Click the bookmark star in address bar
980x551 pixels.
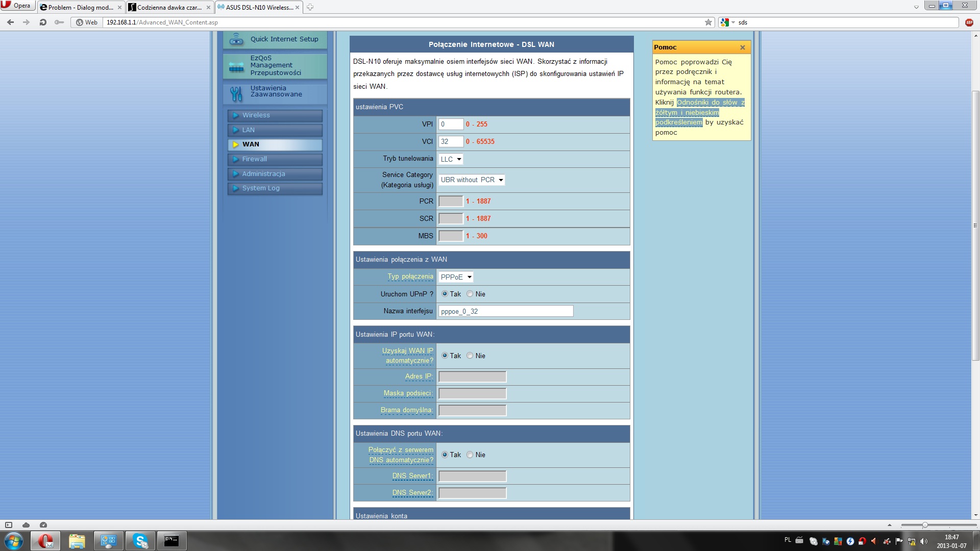[708, 22]
